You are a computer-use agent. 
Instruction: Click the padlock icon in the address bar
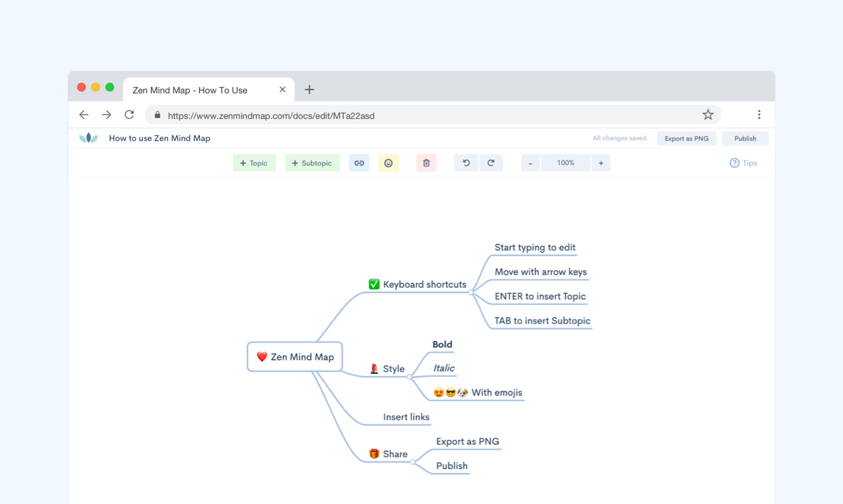point(157,114)
